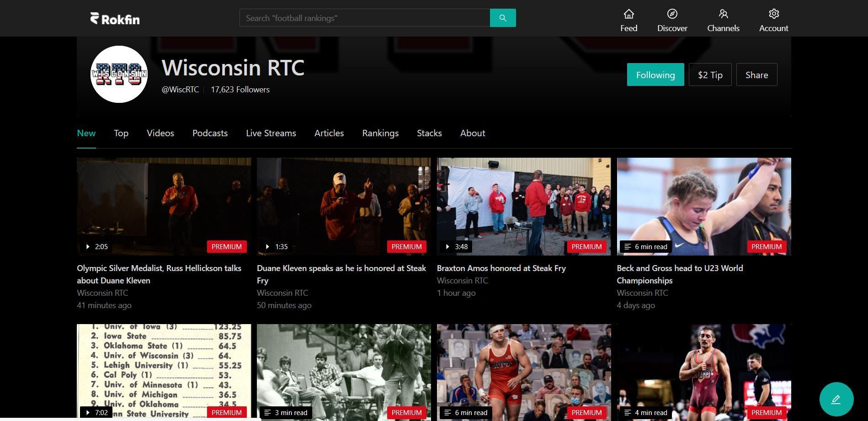The width and height of the screenshot is (868, 421).
Task: Open the Podcasts tab
Action: (210, 133)
